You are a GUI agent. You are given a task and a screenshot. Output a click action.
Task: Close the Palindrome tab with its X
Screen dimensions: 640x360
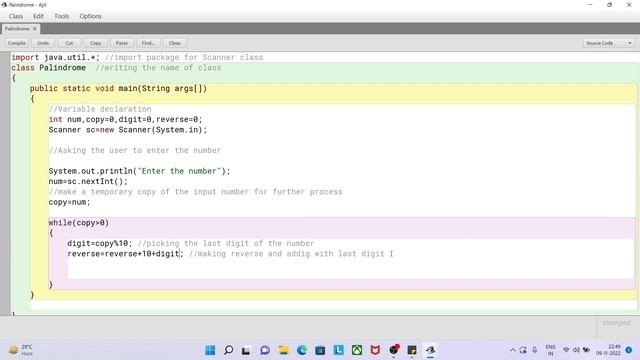coord(35,29)
